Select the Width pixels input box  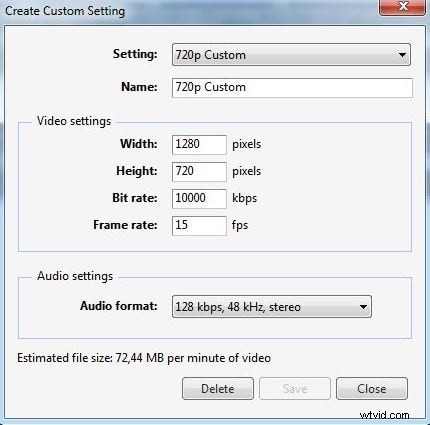pos(199,145)
